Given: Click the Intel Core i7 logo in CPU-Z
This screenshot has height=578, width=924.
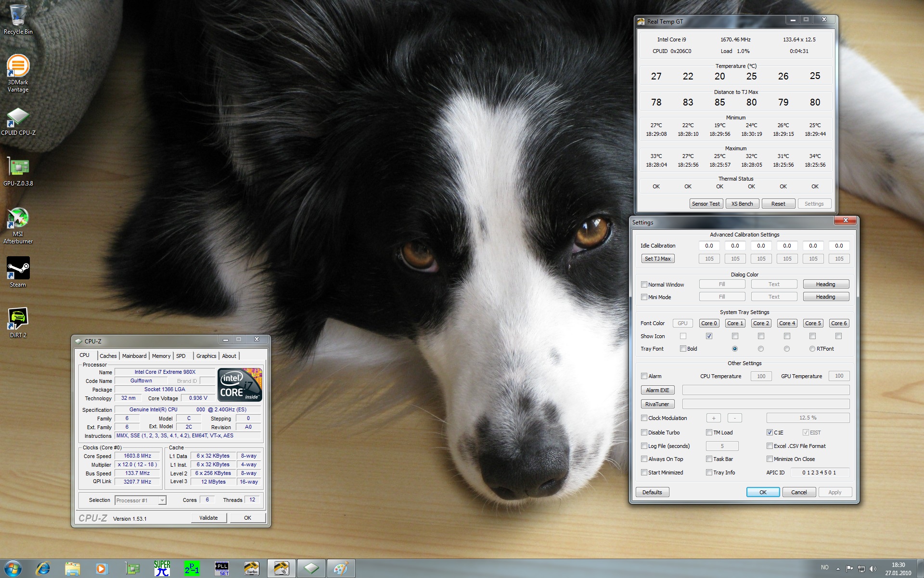Looking at the screenshot, I should 240,384.
